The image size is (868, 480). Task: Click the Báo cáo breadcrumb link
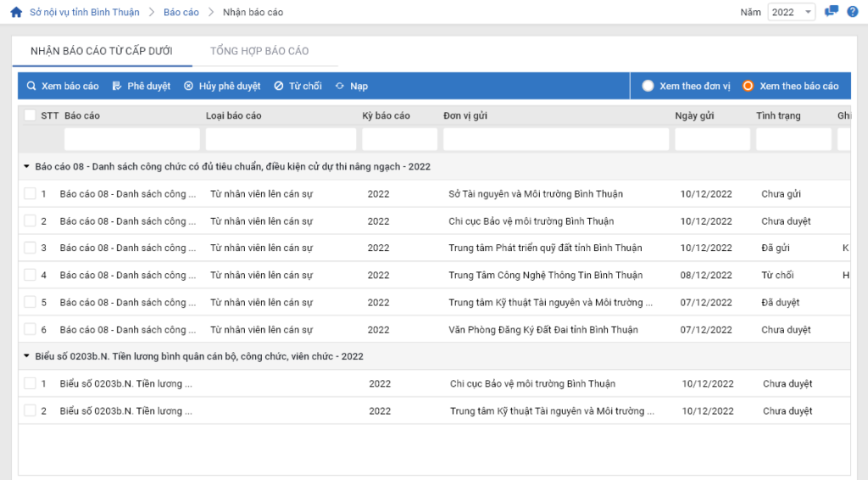[x=181, y=13]
